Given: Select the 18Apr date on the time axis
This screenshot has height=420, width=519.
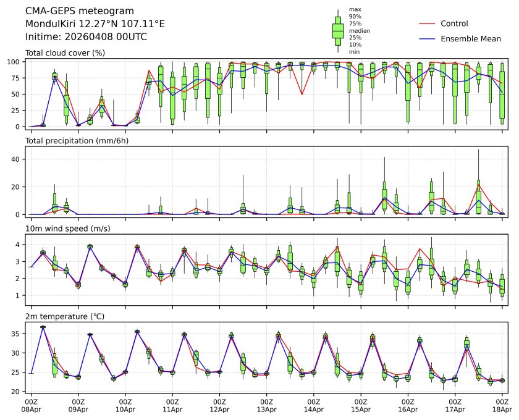Looking at the screenshot, I should pos(502,409).
